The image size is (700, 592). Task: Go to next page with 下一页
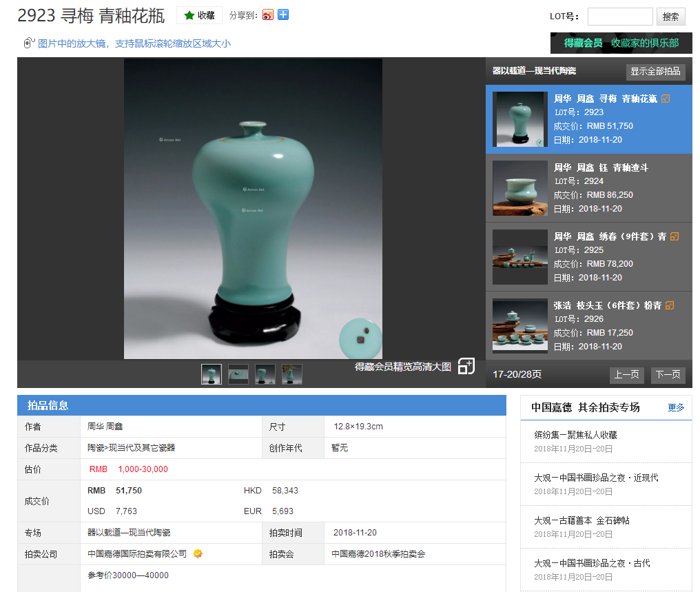668,375
